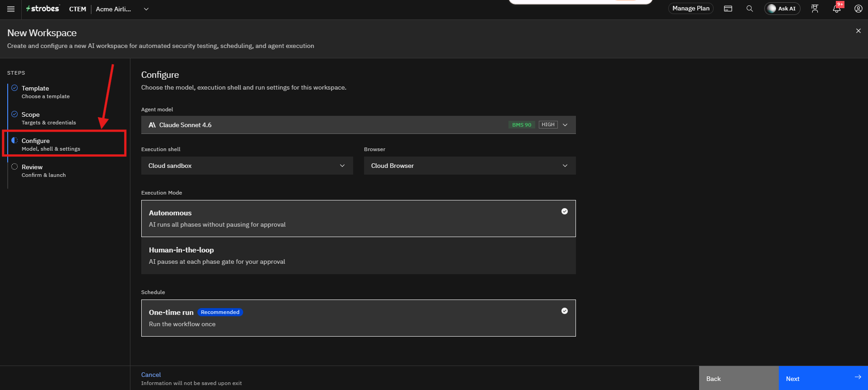Viewport: 868px width, 390px height.
Task: Click the Schedule label
Action: click(x=153, y=292)
